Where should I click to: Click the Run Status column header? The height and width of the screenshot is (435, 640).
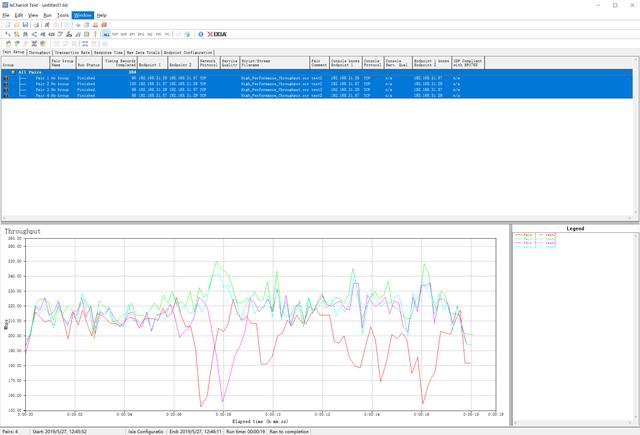[87, 63]
